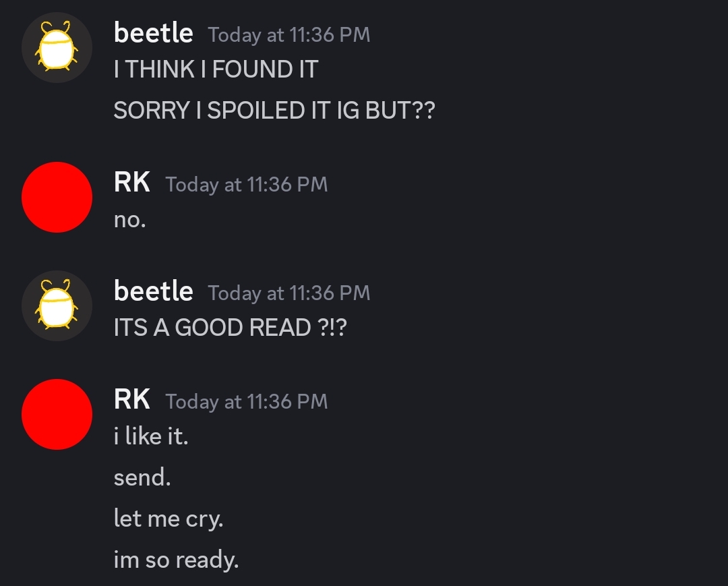Select the RK username above "i like it."
The height and width of the screenshot is (586, 728).
click(132, 399)
